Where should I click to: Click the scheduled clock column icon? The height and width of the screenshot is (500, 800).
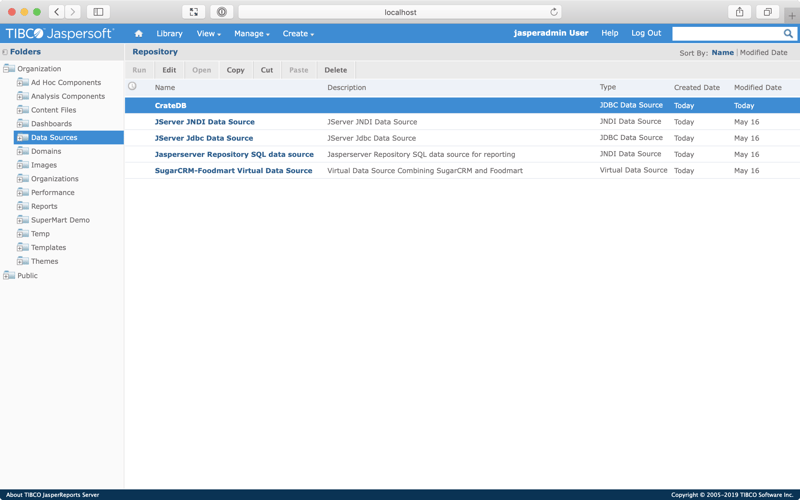click(x=132, y=86)
